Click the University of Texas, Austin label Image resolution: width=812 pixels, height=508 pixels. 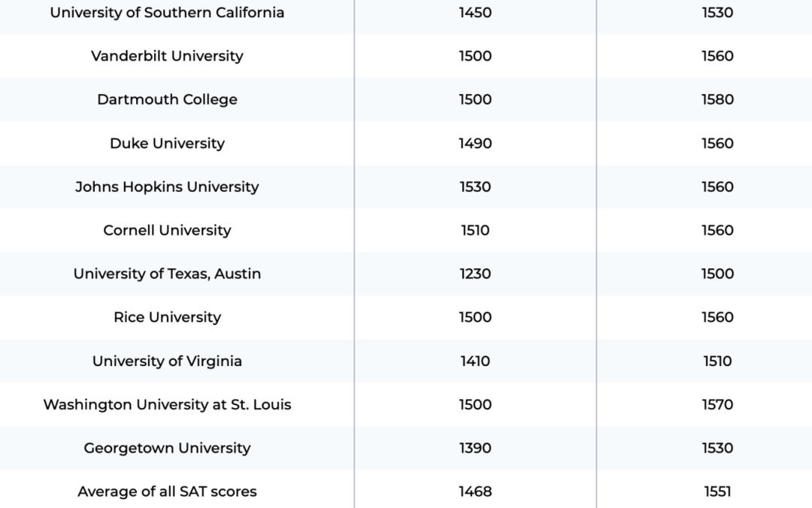click(x=167, y=274)
